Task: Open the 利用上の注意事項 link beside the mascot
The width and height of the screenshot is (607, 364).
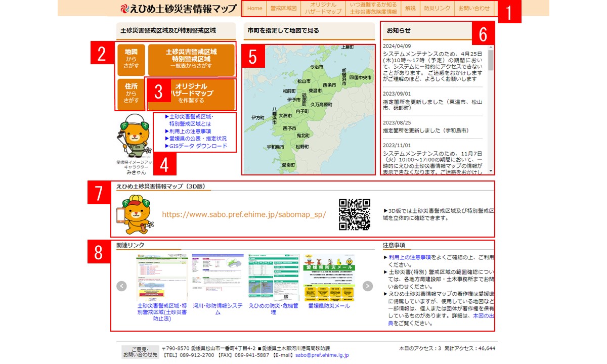Action: [188, 131]
